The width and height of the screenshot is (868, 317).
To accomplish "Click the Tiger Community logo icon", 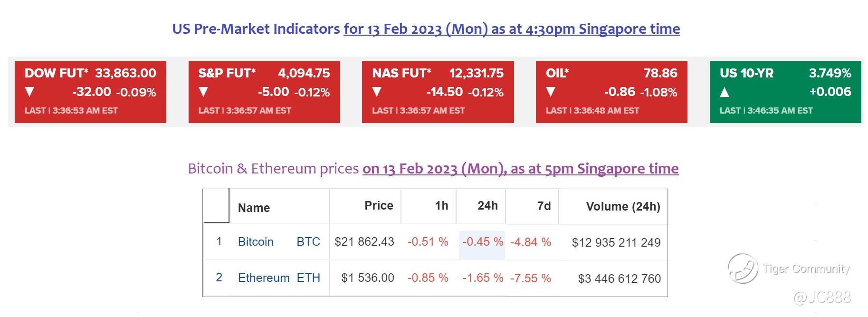I will click(x=743, y=269).
